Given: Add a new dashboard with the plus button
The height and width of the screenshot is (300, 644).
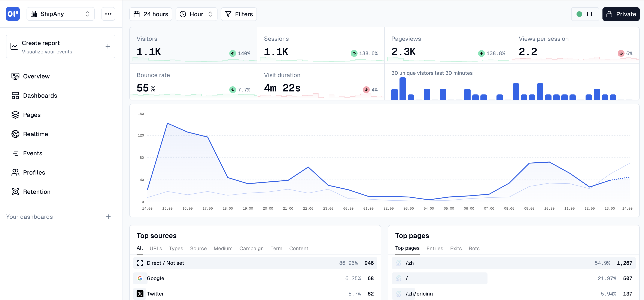Looking at the screenshot, I should 108,217.
